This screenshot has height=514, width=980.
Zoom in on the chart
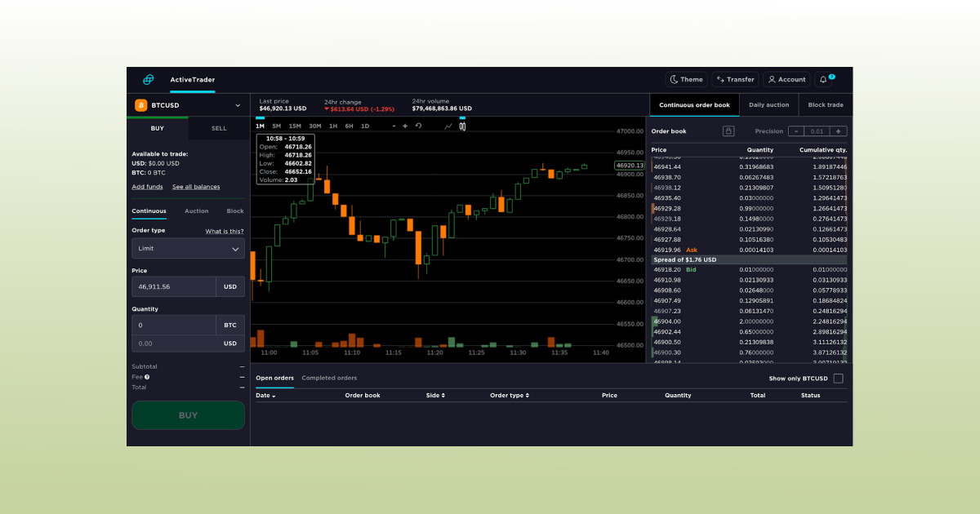pyautogui.click(x=405, y=126)
